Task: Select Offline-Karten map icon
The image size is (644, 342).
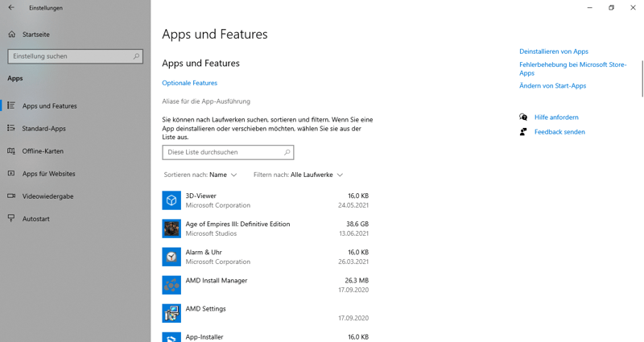Action: pos(11,150)
